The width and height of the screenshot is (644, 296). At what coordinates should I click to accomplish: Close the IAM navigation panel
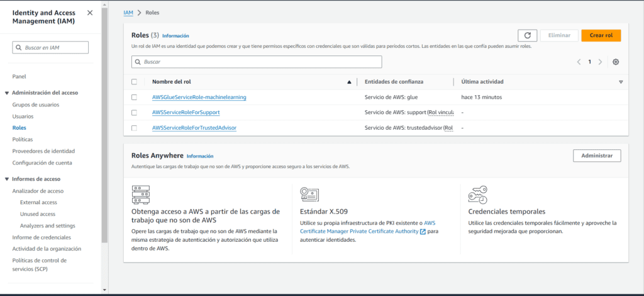coord(90,13)
